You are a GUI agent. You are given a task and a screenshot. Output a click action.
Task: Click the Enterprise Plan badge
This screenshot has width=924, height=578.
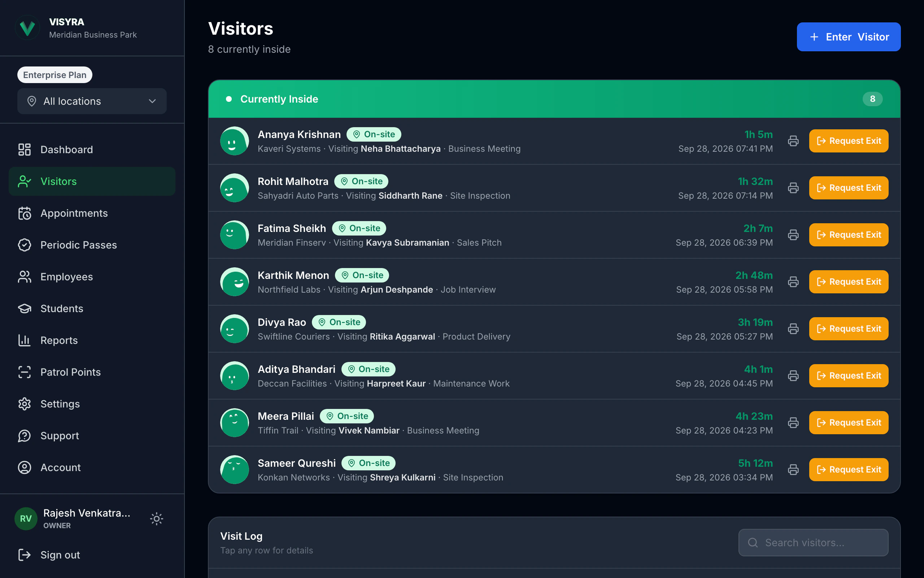(55, 75)
